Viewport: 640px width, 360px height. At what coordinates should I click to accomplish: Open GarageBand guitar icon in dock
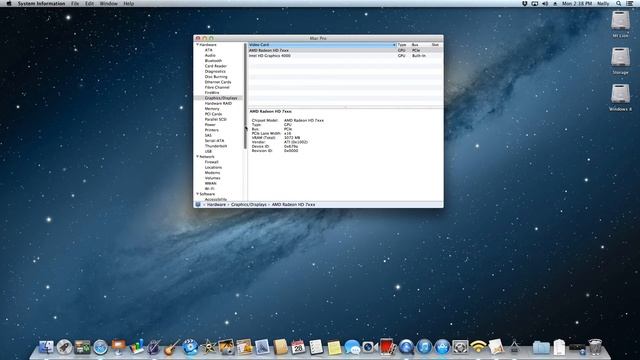(x=172, y=347)
